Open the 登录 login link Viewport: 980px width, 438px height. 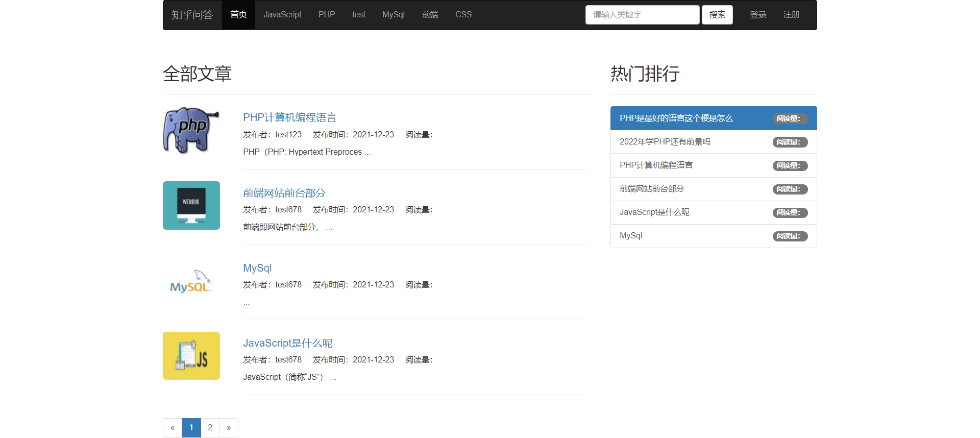[x=758, y=15]
